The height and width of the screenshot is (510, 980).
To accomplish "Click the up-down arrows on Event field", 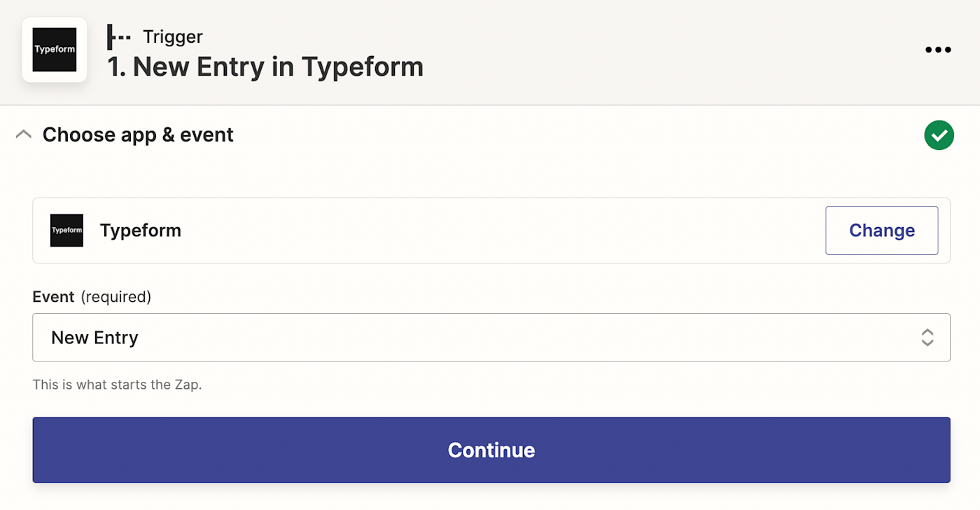I will point(927,338).
